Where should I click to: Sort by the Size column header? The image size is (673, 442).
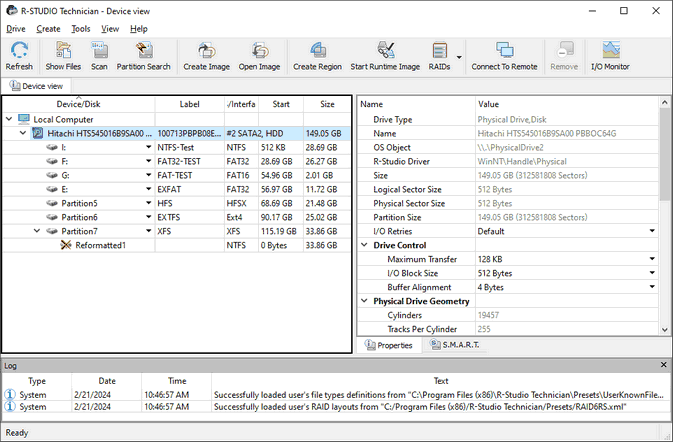327,104
